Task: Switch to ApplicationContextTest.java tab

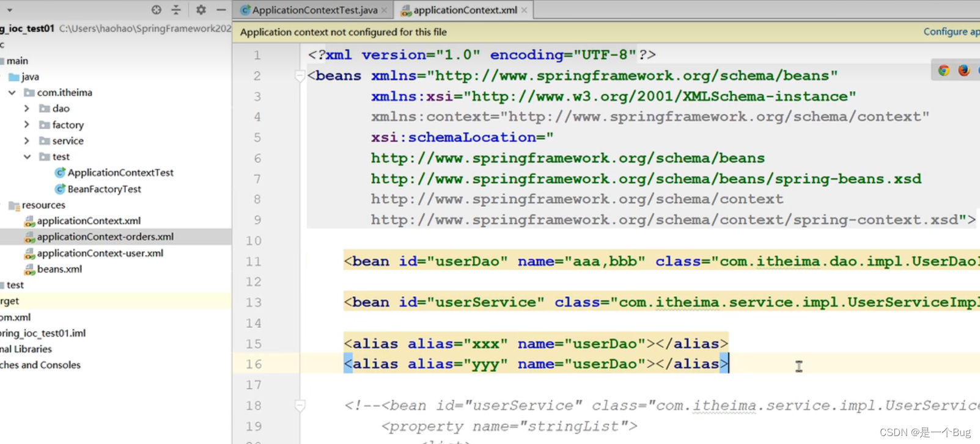Action: 314,10
